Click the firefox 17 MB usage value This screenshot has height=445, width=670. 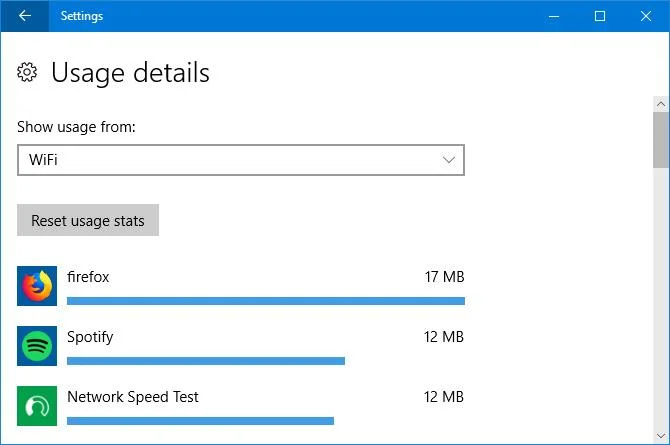(x=444, y=277)
